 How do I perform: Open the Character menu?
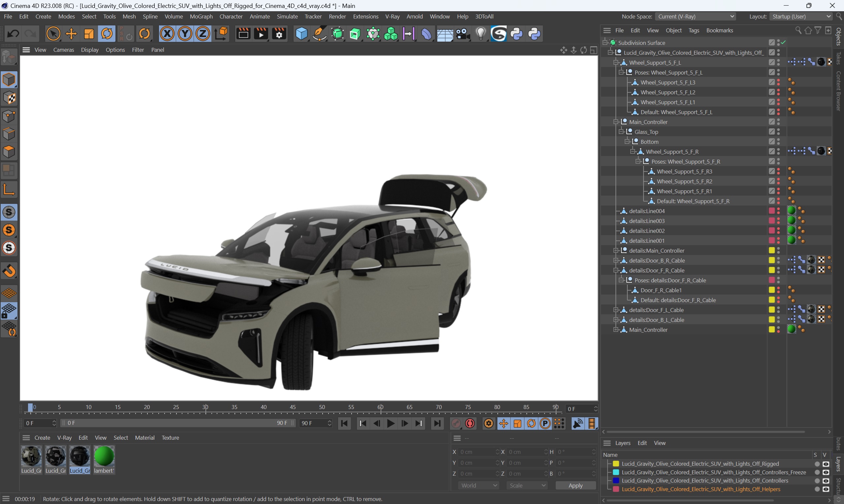231,16
